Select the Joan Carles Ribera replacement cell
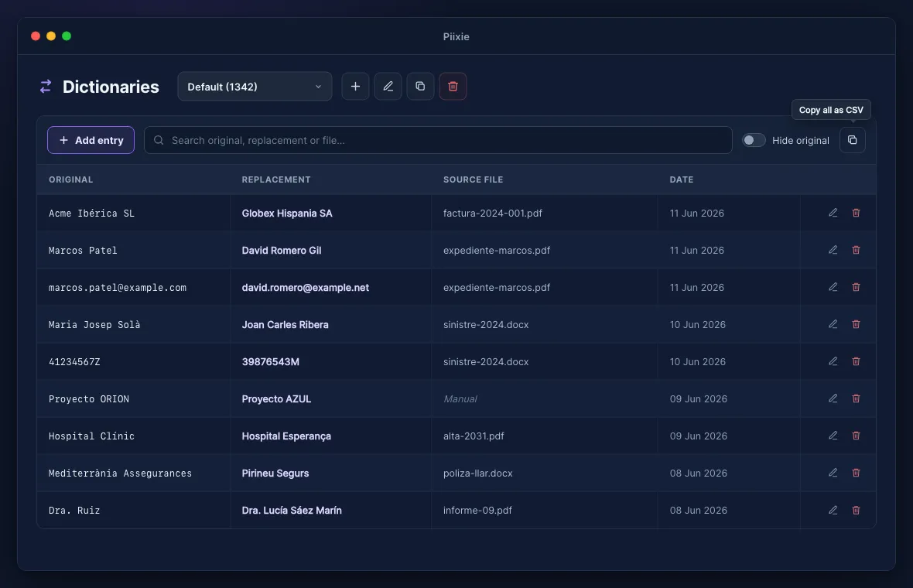Screen dimensions: 913x588 pos(330,324)
